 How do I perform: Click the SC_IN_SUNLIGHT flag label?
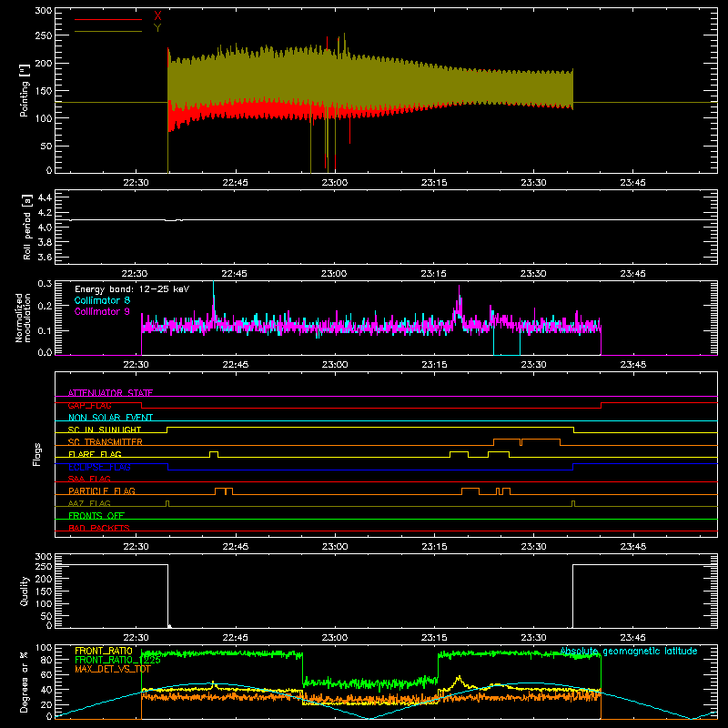[x=105, y=430]
